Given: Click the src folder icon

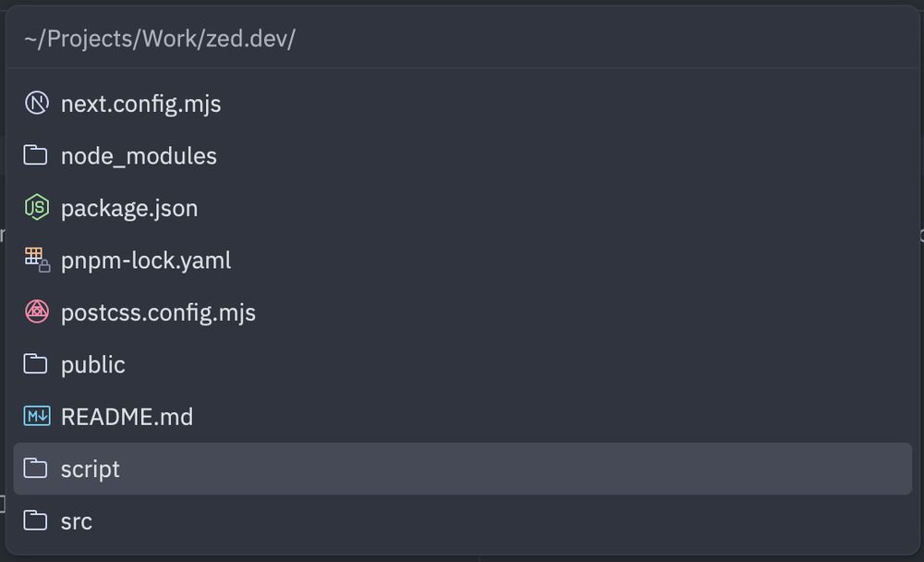Looking at the screenshot, I should pos(35,520).
